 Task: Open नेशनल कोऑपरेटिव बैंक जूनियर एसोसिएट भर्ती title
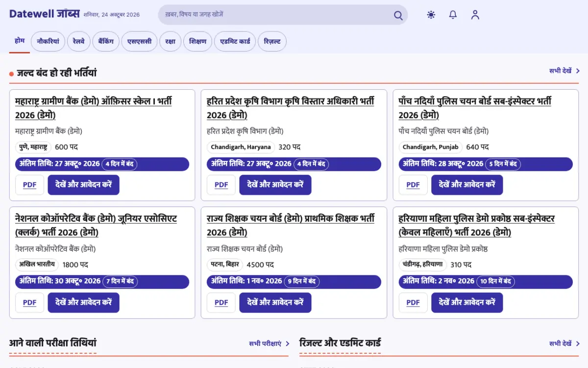pyautogui.click(x=96, y=225)
